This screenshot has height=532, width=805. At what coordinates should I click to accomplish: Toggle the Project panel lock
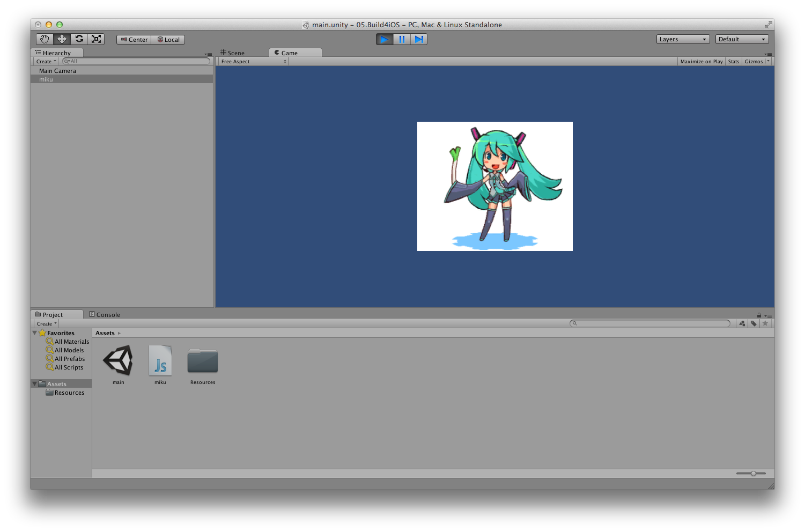[759, 315]
